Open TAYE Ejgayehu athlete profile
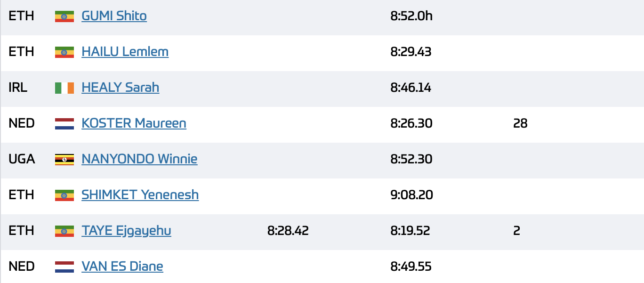This screenshot has height=283, width=644. (x=126, y=231)
